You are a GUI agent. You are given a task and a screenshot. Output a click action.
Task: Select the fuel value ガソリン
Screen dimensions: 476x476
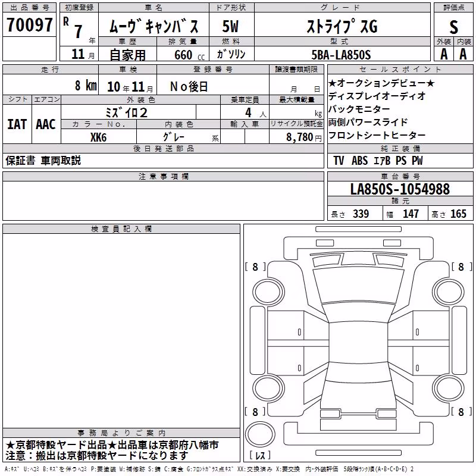point(231,54)
